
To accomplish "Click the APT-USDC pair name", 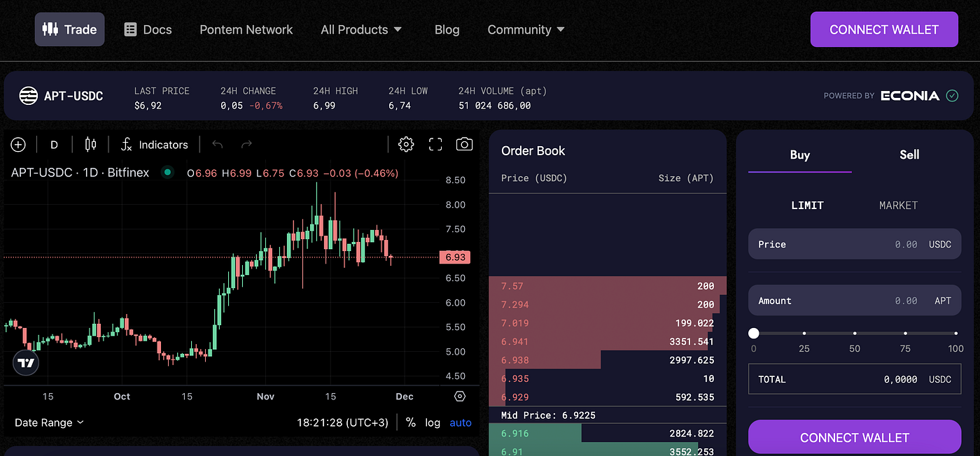I will click(73, 96).
